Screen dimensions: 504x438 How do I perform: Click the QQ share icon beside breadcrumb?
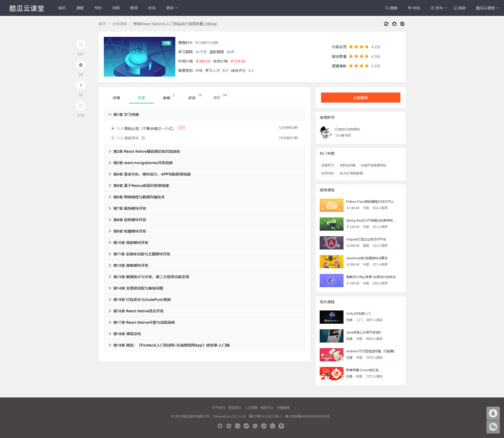click(x=394, y=24)
